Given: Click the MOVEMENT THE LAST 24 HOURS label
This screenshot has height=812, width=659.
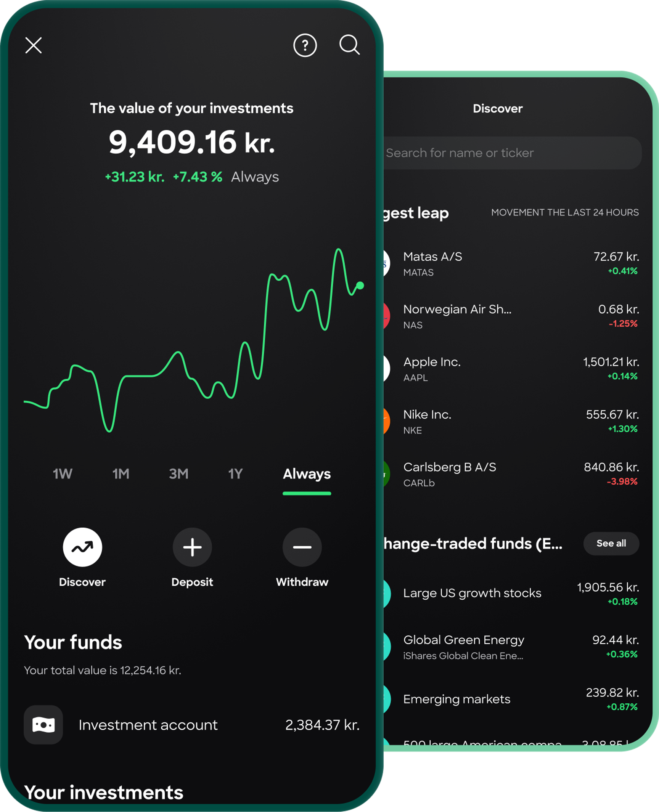Looking at the screenshot, I should click(565, 212).
